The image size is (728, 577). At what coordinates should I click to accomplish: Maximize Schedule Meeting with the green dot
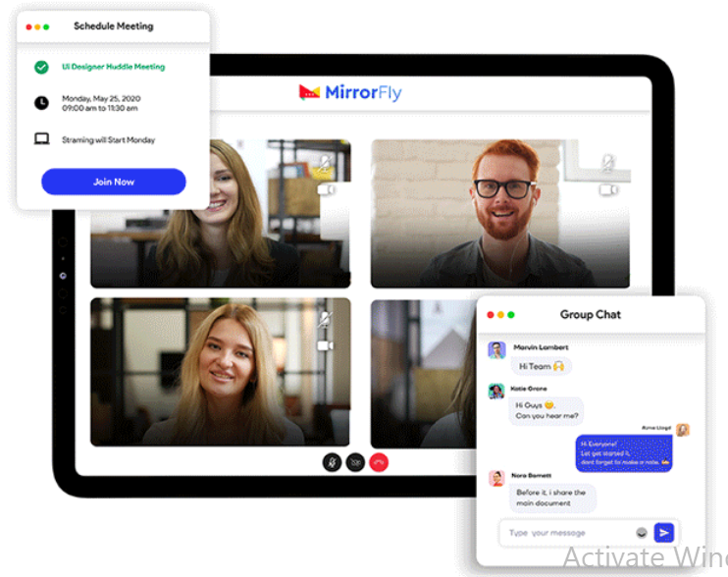coord(46,26)
